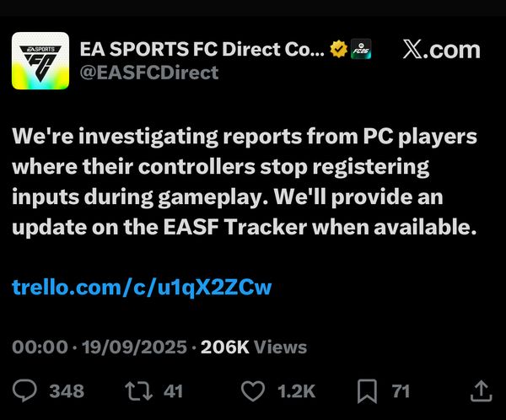The height and width of the screenshot is (420, 506).
Task: Open the EA SPORTS FC profile avatar
Action: (40, 61)
